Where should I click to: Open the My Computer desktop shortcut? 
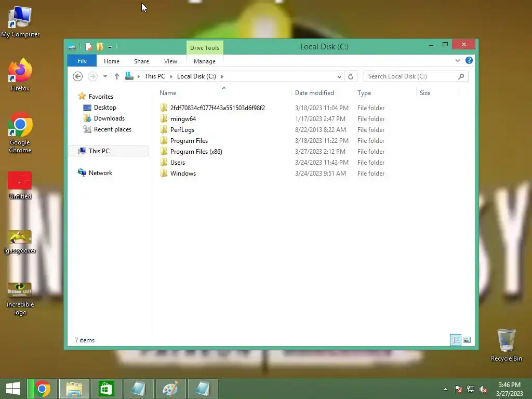click(x=20, y=22)
